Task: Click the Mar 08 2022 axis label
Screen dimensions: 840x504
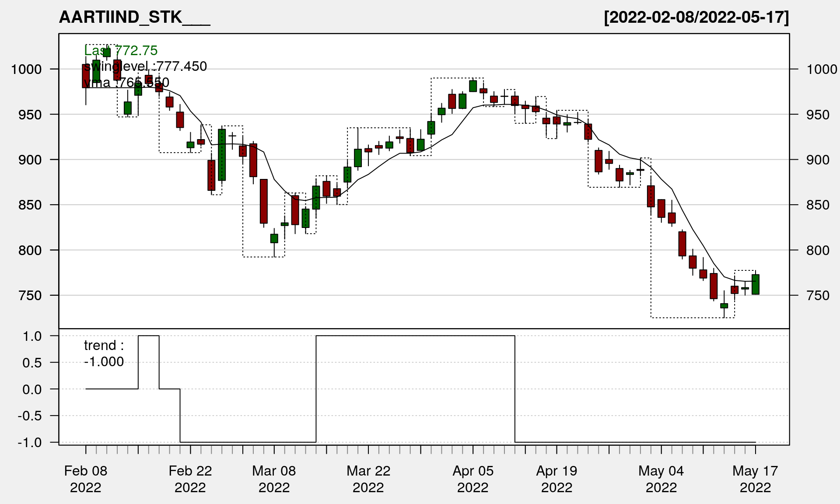Action: (274, 479)
